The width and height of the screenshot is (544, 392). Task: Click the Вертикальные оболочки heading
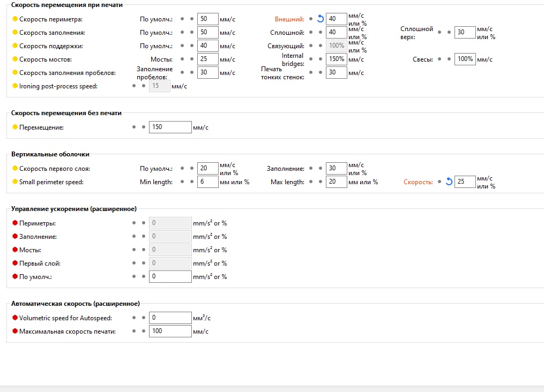coord(50,154)
